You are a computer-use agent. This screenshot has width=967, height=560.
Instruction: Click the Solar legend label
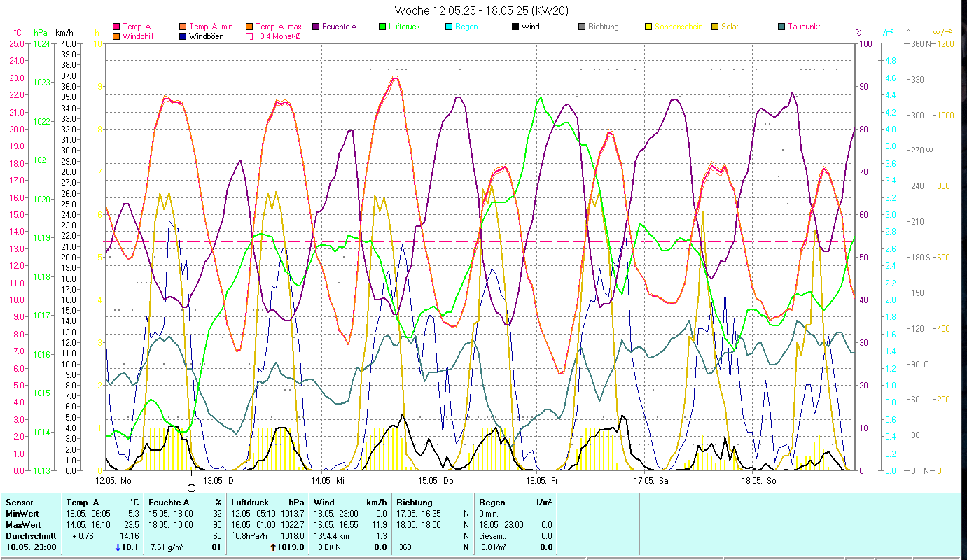[731, 27]
